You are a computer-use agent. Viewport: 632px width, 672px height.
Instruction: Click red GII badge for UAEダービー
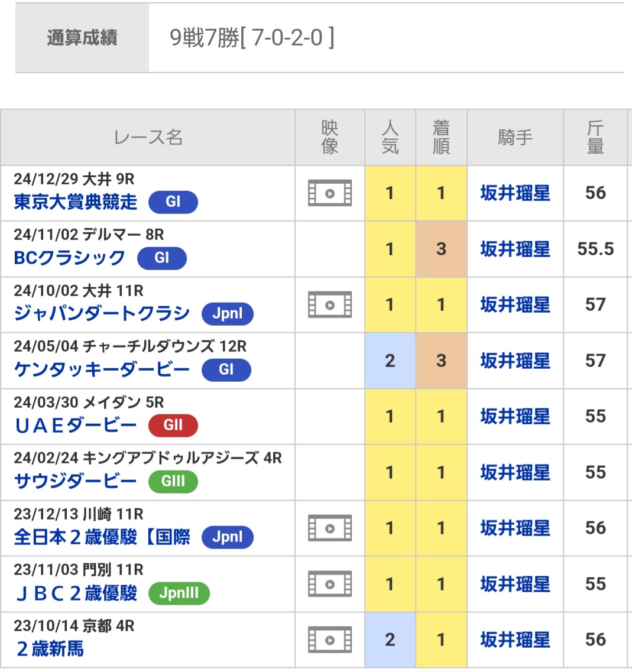click(173, 425)
